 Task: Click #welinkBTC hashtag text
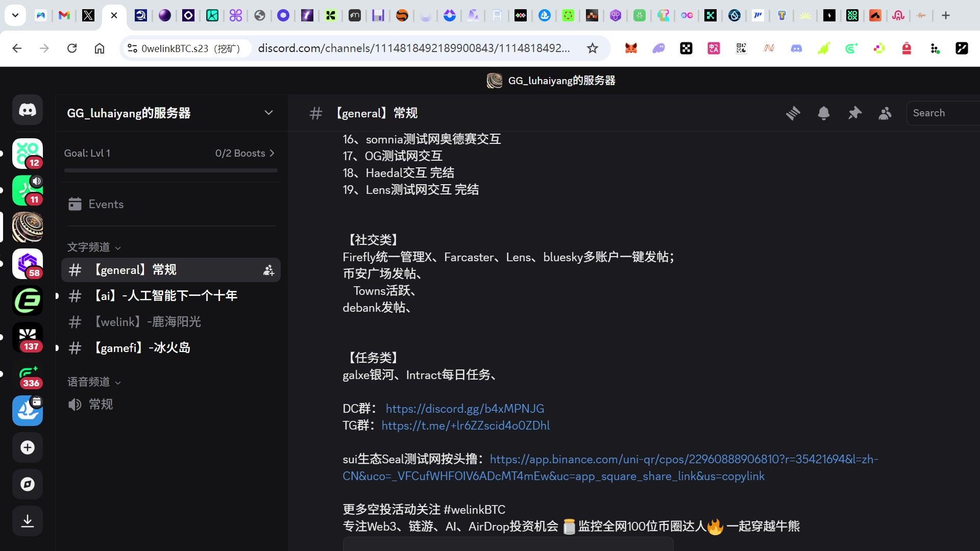tap(474, 510)
